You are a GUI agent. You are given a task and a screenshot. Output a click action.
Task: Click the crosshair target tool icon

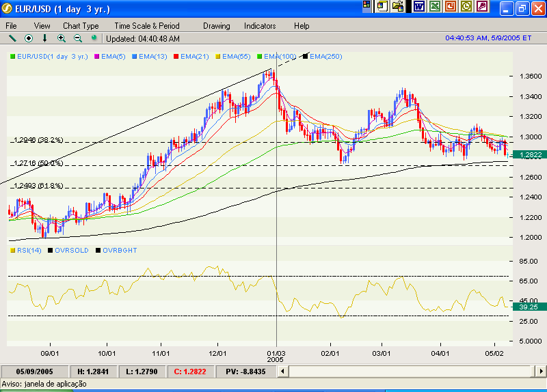pos(29,38)
